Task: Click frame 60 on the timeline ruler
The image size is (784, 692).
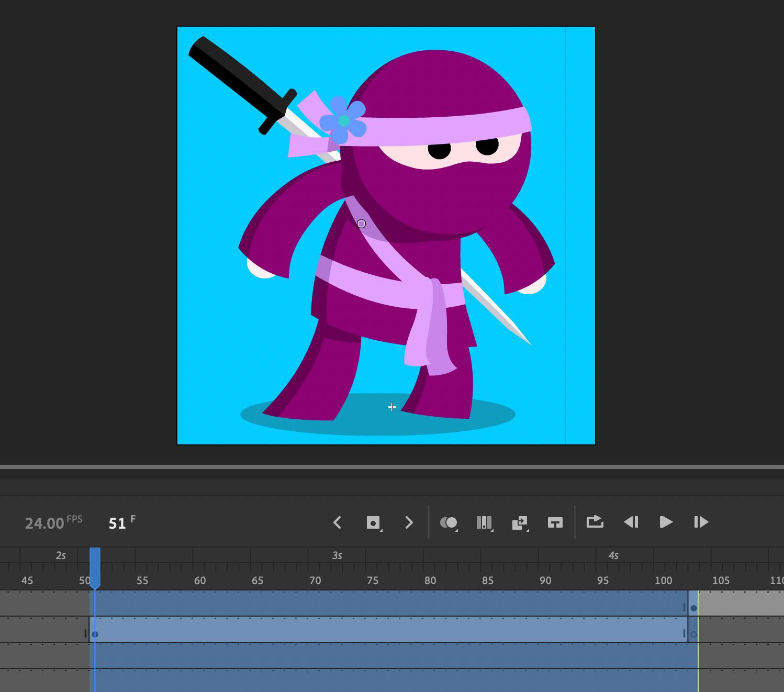Action: [200, 581]
